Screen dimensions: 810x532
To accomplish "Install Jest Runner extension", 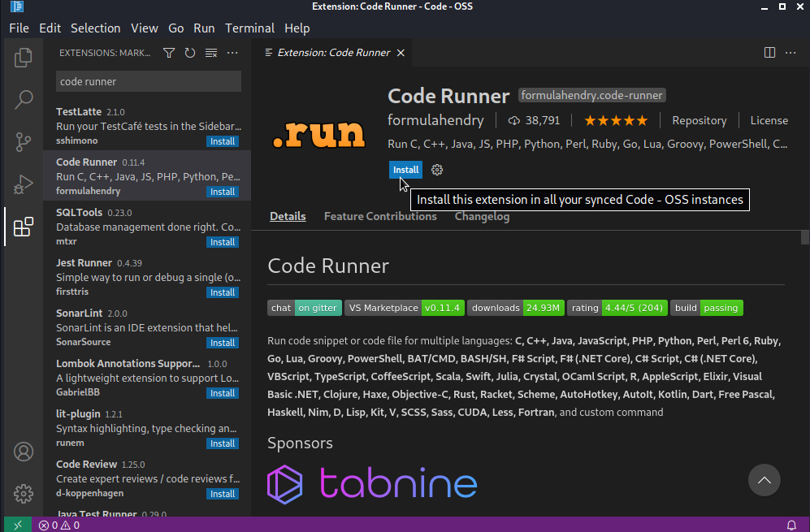I will (223, 292).
